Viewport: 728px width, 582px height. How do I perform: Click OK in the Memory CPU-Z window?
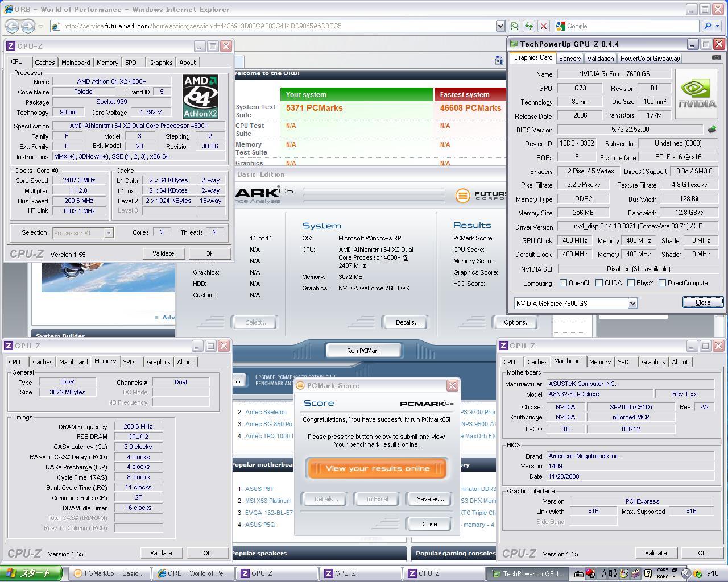[207, 553]
